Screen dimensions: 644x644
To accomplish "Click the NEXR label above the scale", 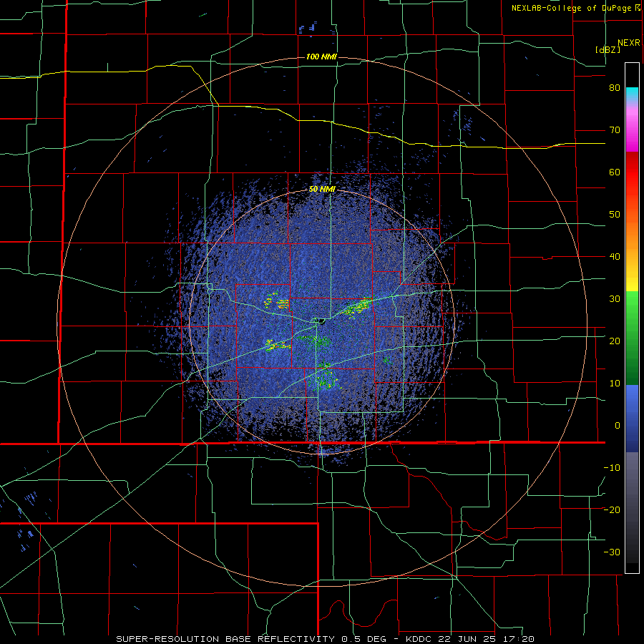I will (x=629, y=43).
